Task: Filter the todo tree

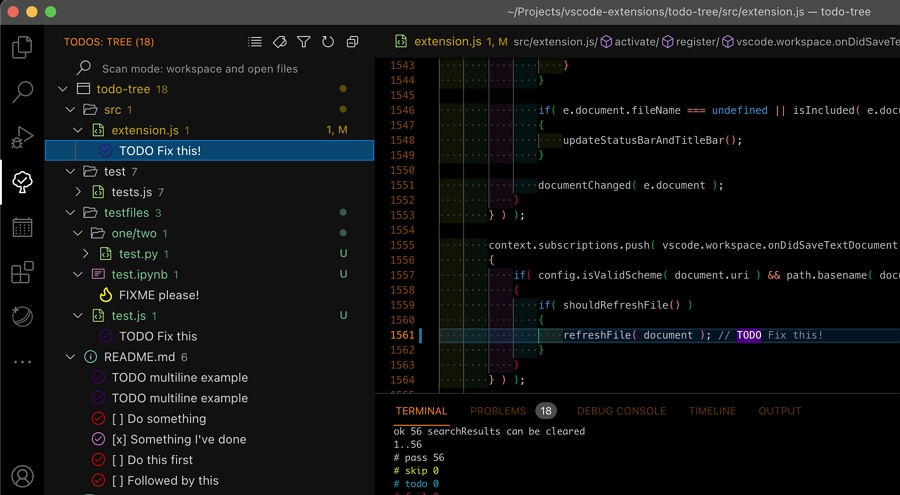Action: (304, 41)
